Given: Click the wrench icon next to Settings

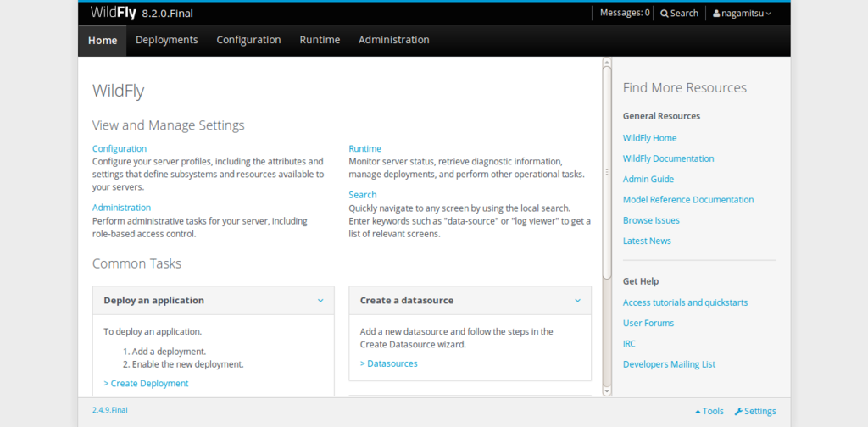Looking at the screenshot, I should point(738,411).
